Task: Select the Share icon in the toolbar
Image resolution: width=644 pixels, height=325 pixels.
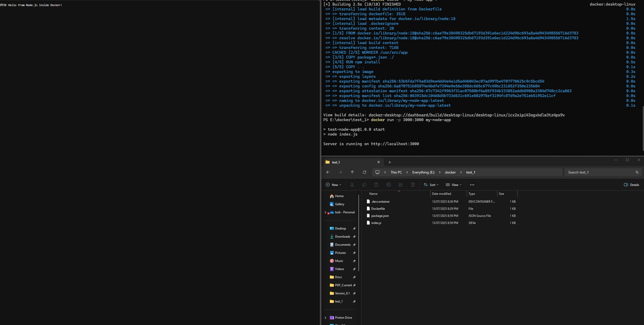Action: click(x=401, y=185)
